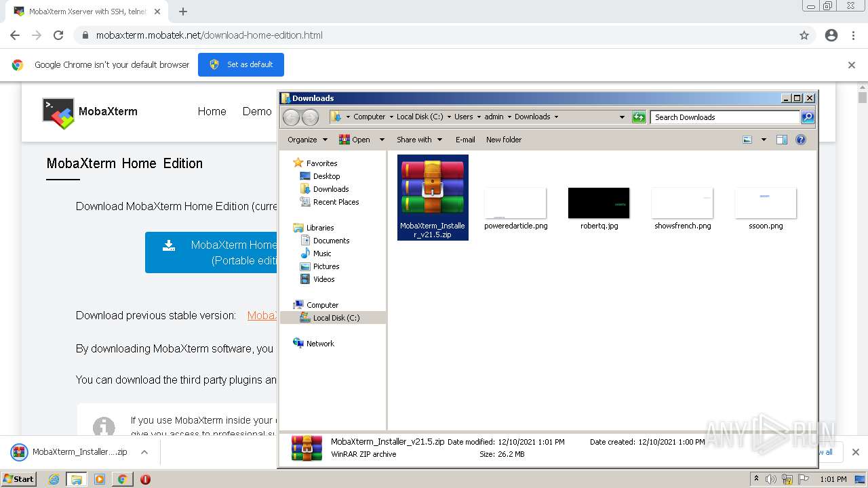Select Computer in navigation pane

coord(322,305)
